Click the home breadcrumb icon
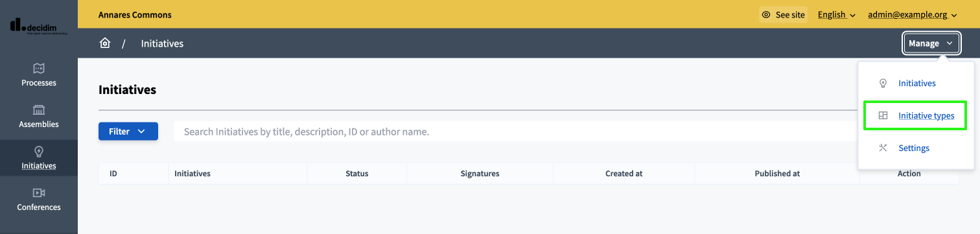 [x=105, y=43]
